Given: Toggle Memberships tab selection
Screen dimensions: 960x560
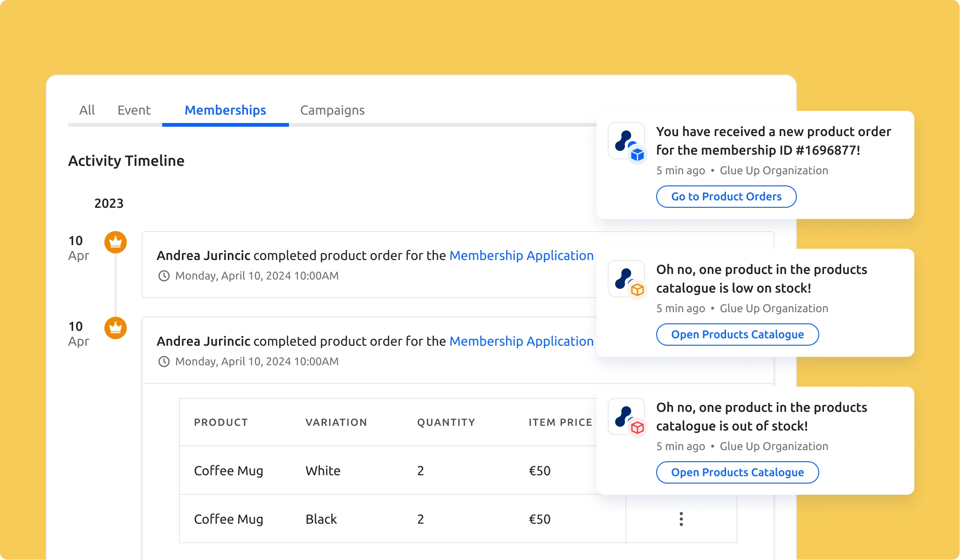Looking at the screenshot, I should point(225,110).
